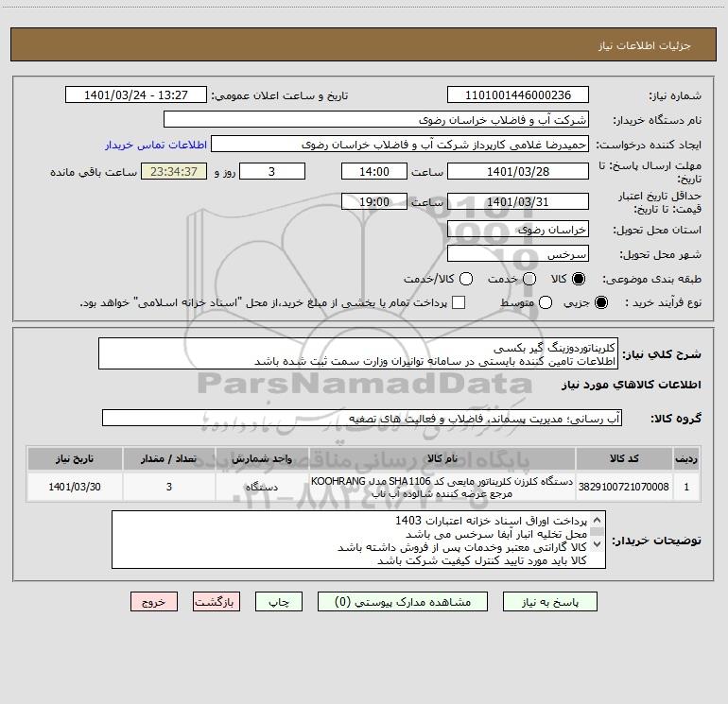Click the ساعت باقی مانده label
The image size is (728, 704).
coord(94,172)
